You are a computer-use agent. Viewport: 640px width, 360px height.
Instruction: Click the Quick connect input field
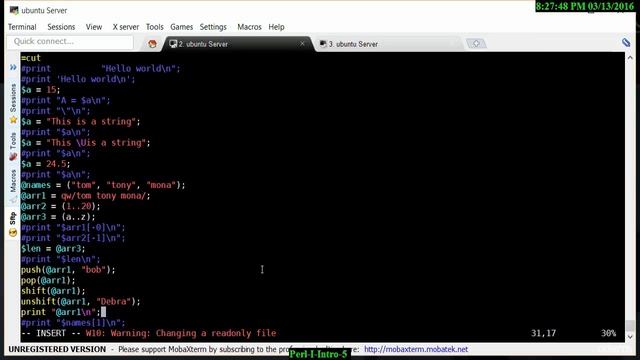click(70, 42)
